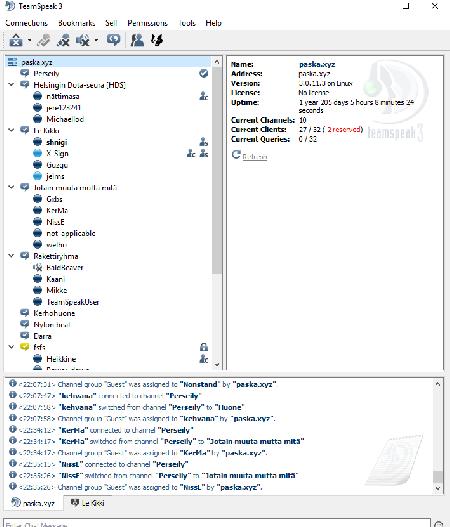
Task: Click the first badge icon on X-Sign row
Action: [x=191, y=154]
